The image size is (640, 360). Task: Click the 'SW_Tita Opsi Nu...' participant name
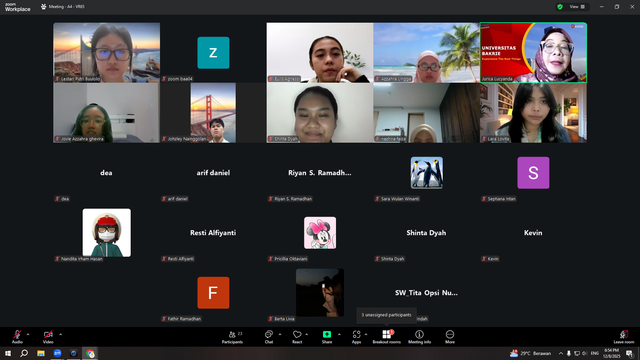click(x=426, y=293)
